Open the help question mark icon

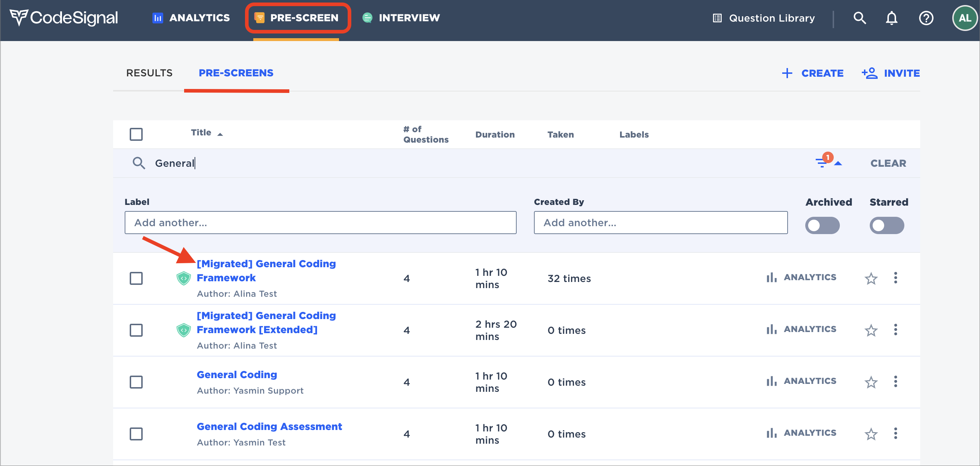926,18
